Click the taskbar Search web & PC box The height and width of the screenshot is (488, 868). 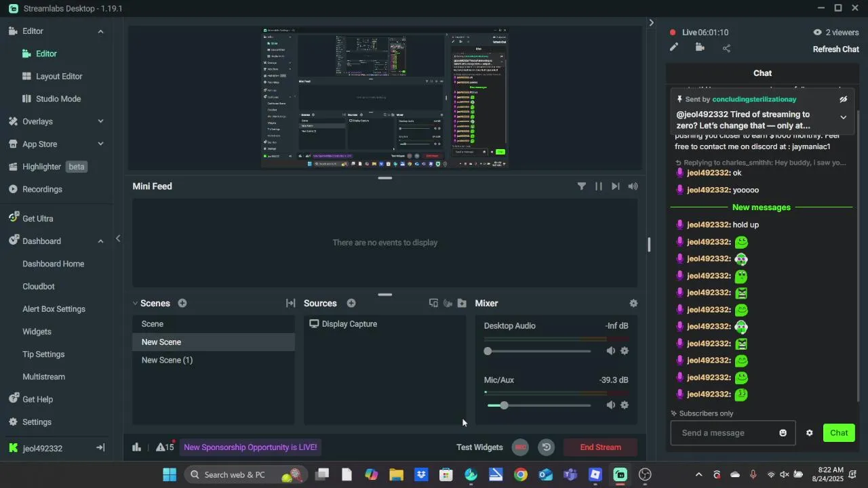pyautogui.click(x=245, y=475)
